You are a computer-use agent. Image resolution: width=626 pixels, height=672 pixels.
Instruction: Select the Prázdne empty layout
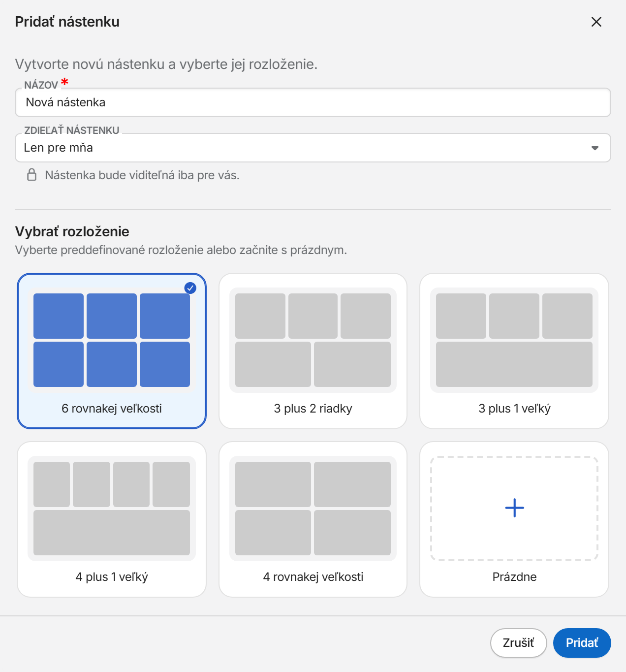pyautogui.click(x=514, y=519)
